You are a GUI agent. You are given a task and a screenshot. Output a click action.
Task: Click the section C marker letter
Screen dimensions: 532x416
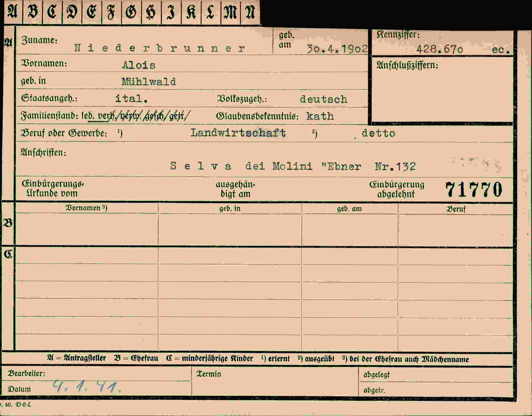(x=8, y=254)
